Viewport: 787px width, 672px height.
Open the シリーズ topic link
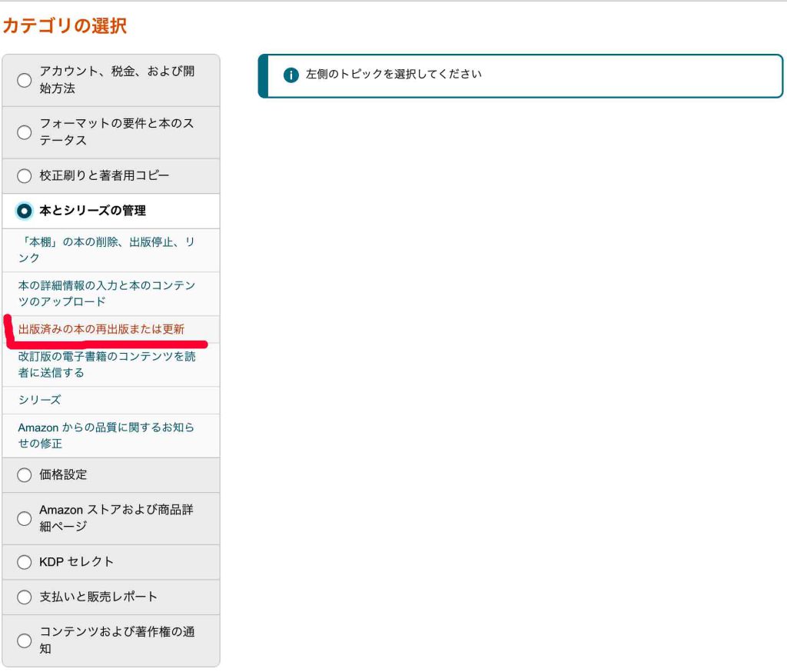click(39, 400)
